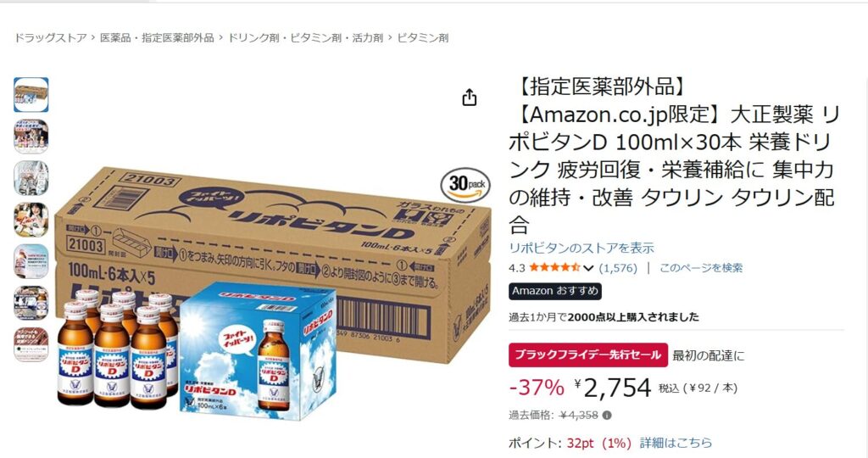Click このページを検索 link
868x458 pixels.
701,268
